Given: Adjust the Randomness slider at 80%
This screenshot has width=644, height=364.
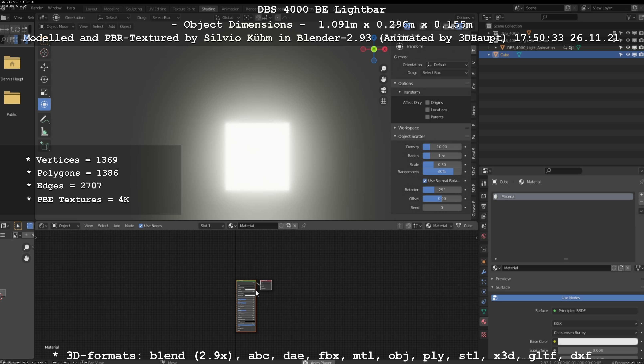Looking at the screenshot, I should point(442,172).
